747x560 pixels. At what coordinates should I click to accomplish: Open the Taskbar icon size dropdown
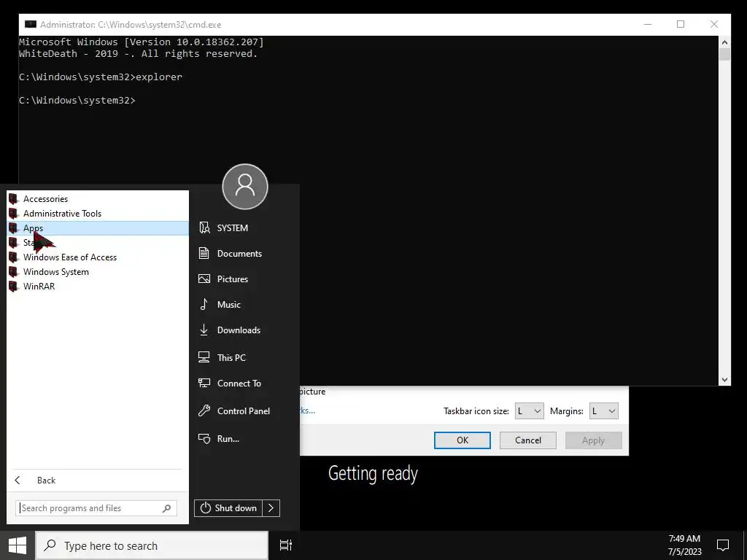pyautogui.click(x=529, y=411)
